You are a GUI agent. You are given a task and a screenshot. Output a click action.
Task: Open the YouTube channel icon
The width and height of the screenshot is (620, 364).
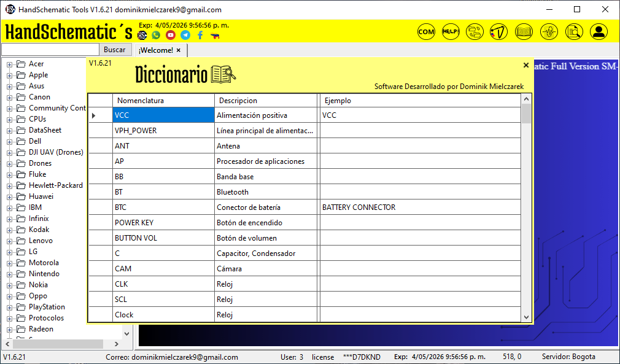171,35
